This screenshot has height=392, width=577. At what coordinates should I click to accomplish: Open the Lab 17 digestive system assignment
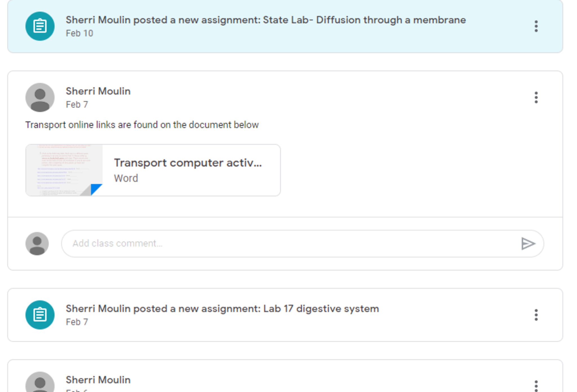[222, 309]
